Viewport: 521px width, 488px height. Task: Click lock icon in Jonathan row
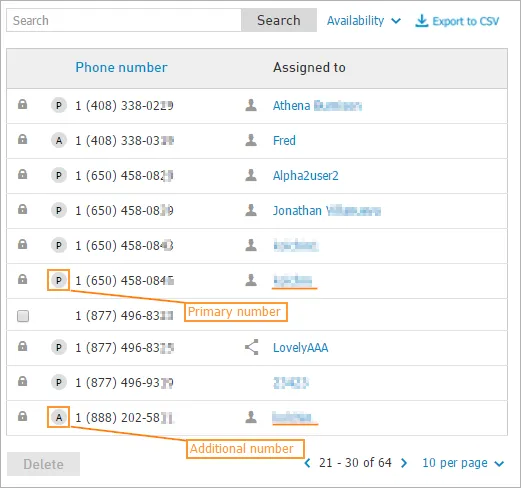click(x=22, y=209)
